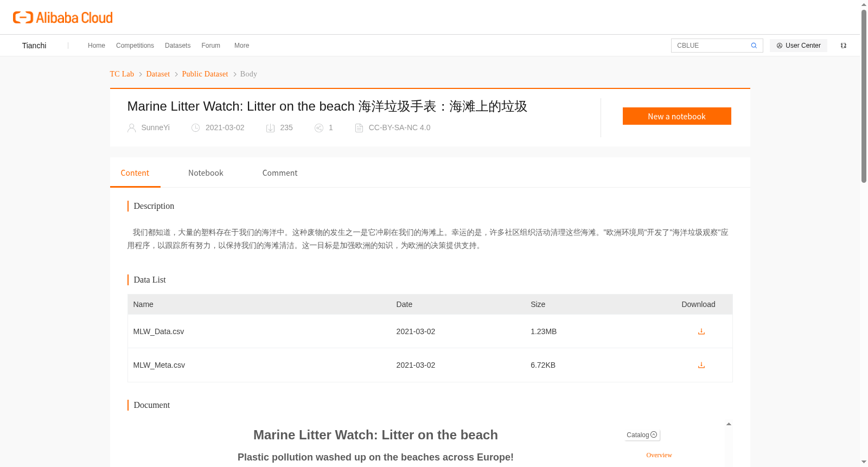868x467 pixels.
Task: Click the Name column header
Action: click(143, 304)
